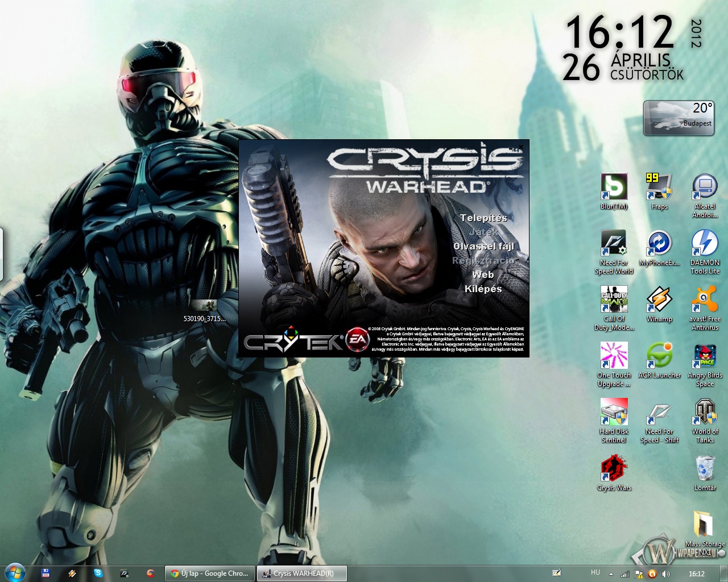Screen dimensions: 728x582
Task: Launch Winamp from the taskbar
Action: [x=72, y=573]
